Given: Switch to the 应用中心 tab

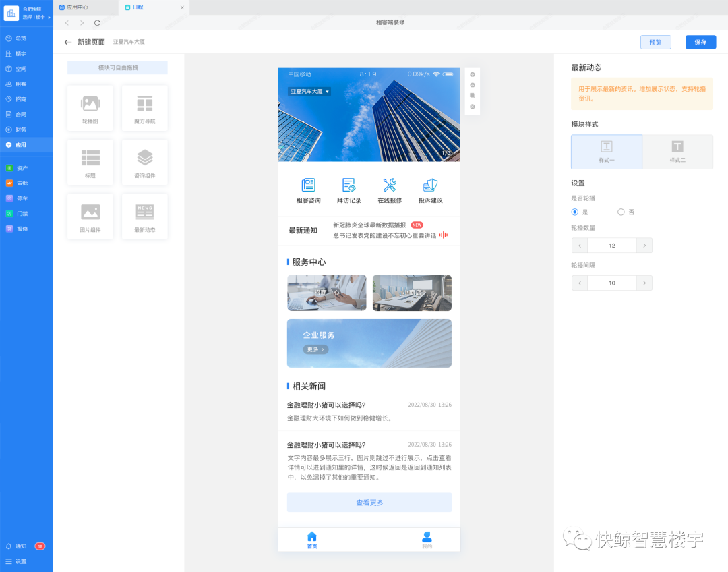Looking at the screenshot, I should coord(86,7).
